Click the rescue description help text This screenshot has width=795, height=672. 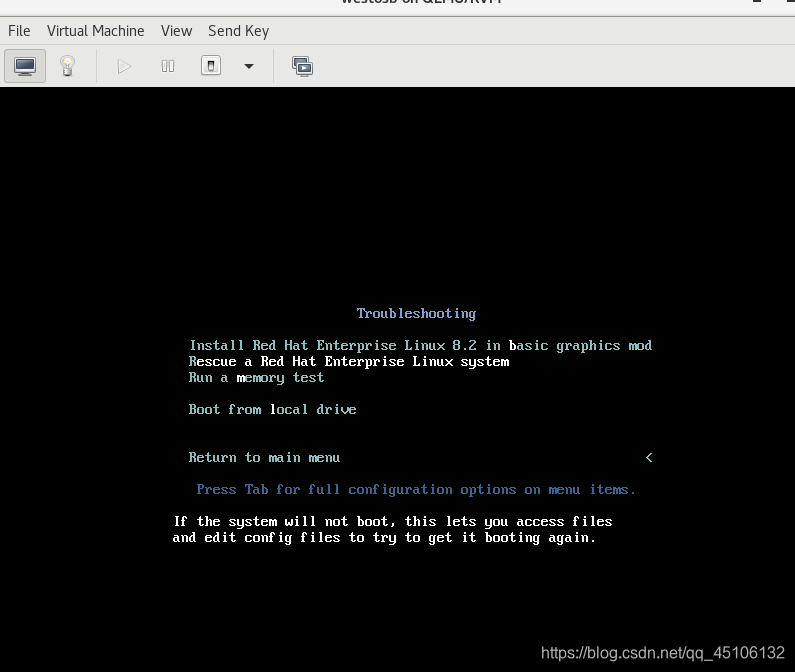392,530
